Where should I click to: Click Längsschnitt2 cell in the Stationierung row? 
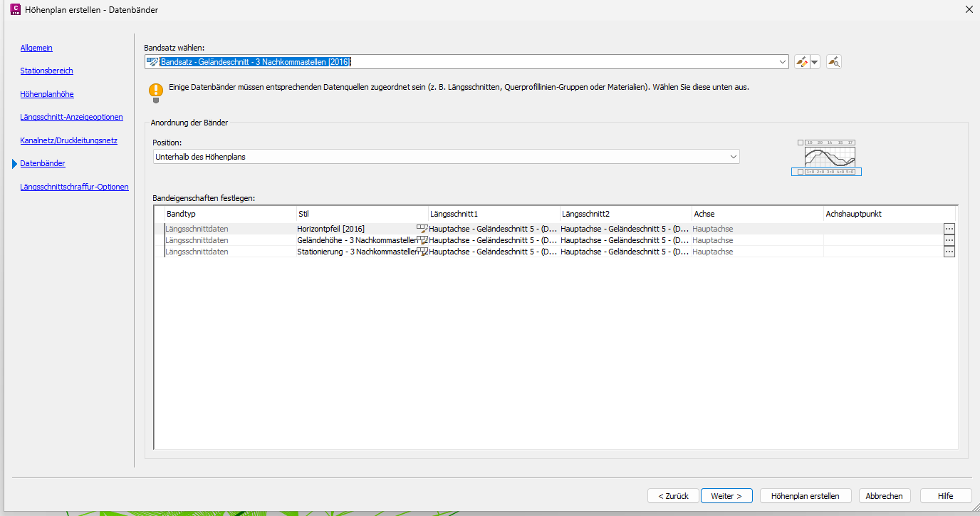(x=625, y=252)
